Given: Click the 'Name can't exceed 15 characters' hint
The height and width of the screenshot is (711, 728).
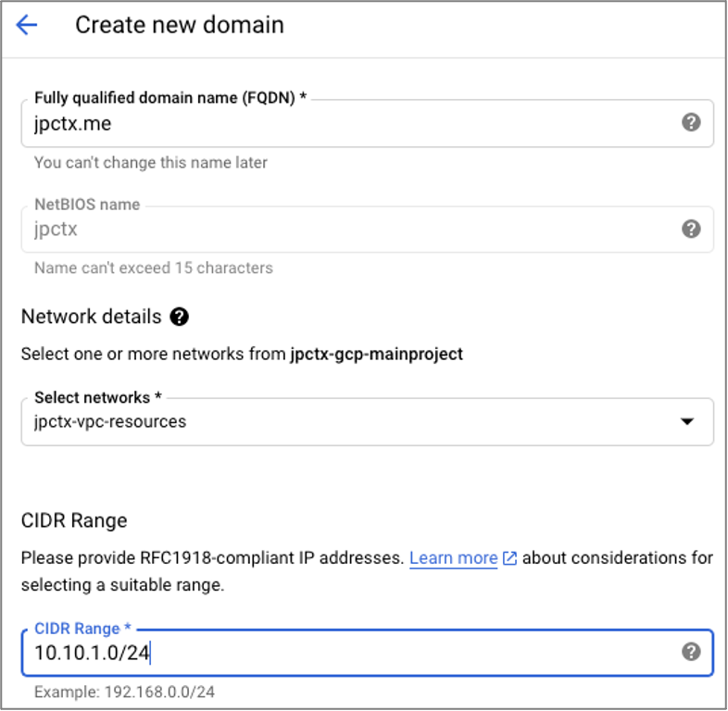Looking at the screenshot, I should pos(154,268).
